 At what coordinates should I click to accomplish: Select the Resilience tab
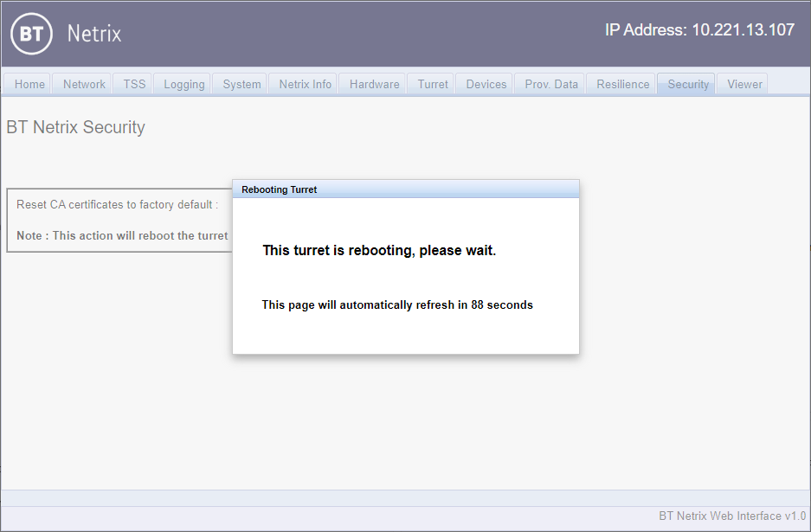(621, 84)
